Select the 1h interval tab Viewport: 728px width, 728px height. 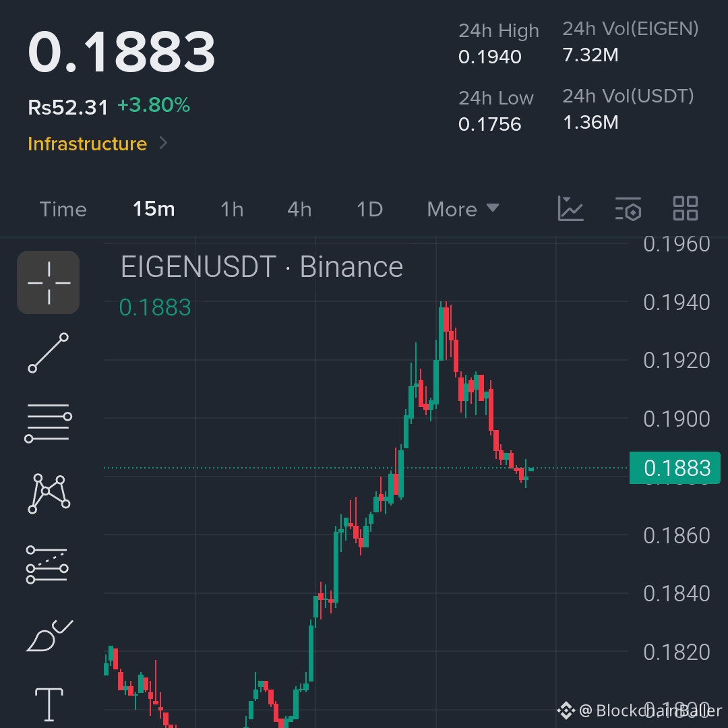coord(232,210)
